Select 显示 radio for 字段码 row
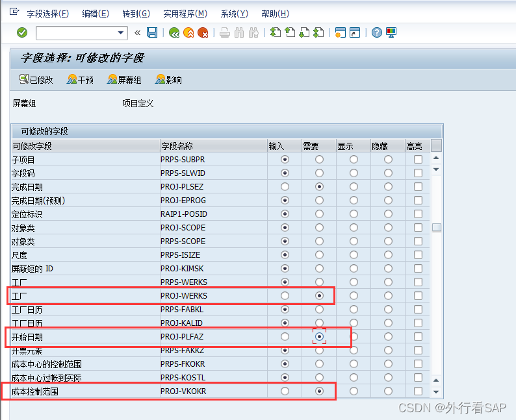The image size is (516, 420). point(354,173)
